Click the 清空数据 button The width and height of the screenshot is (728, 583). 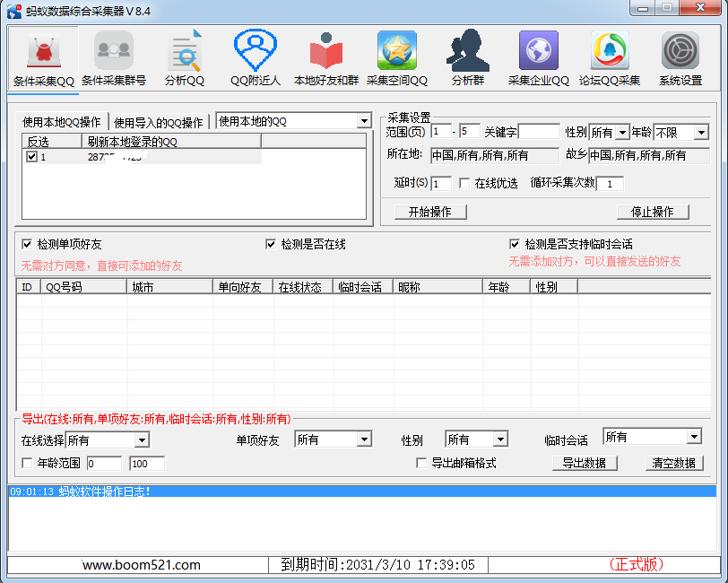[x=674, y=463]
